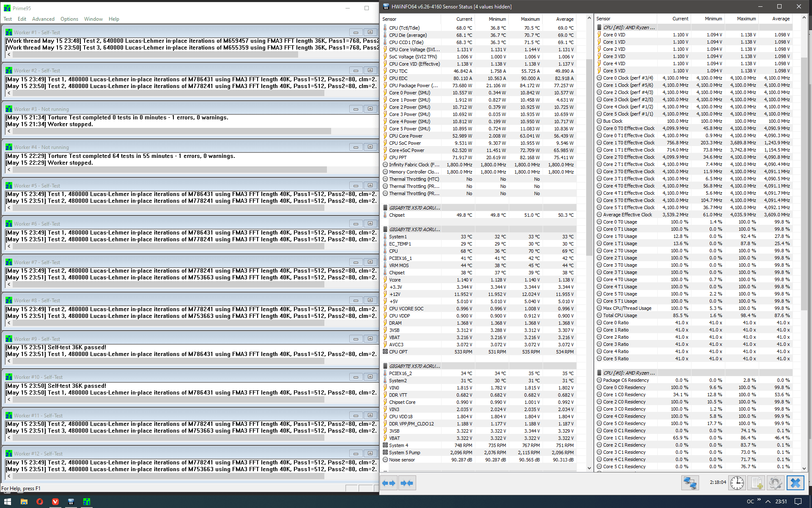Click the shrink sensor columns arrows icon
The image size is (812, 508).
(x=407, y=483)
